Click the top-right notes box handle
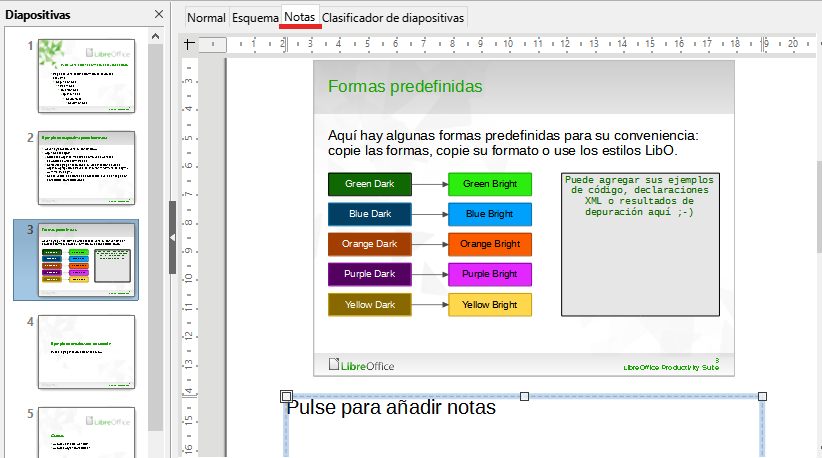Viewport: 822px width, 458px height. (x=762, y=397)
